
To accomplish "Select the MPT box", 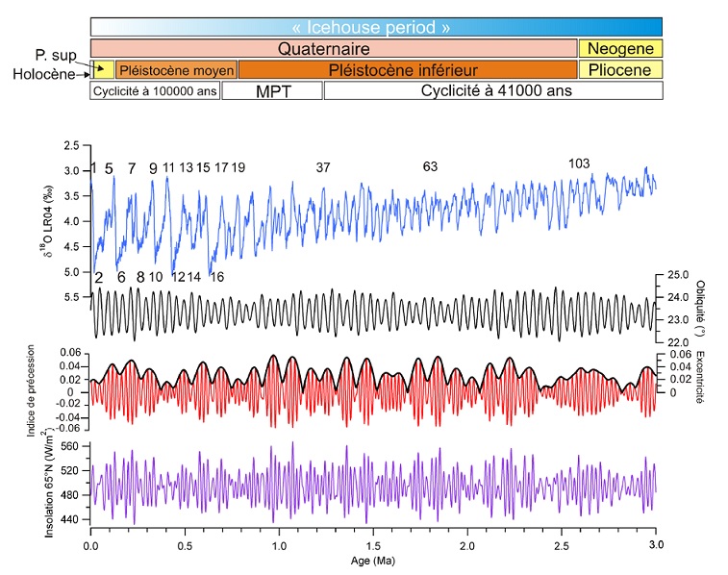I will (272, 91).
